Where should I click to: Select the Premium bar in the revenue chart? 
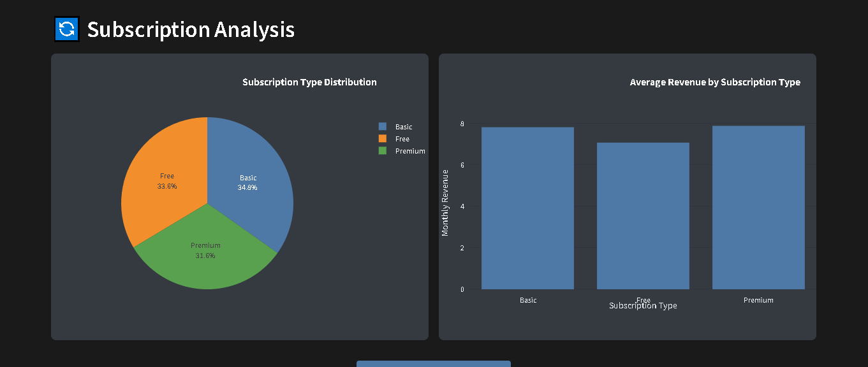tap(758, 207)
